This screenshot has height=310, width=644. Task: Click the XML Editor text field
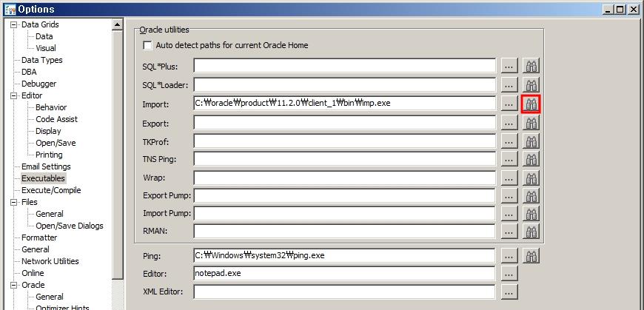[x=344, y=292]
